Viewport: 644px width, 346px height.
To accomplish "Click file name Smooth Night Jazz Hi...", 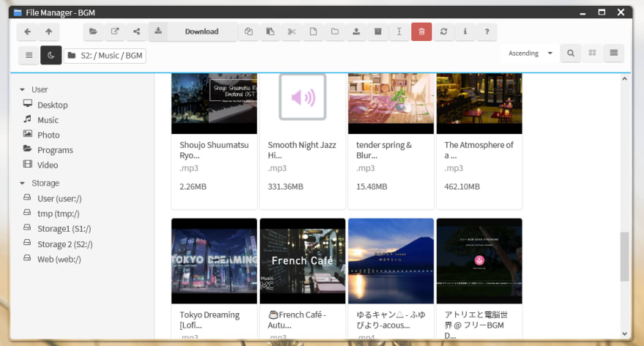I will (x=302, y=150).
